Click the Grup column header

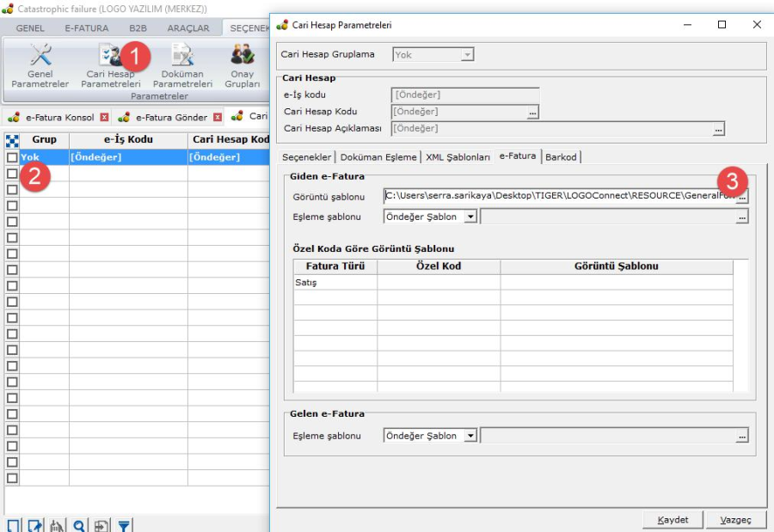coord(44,140)
